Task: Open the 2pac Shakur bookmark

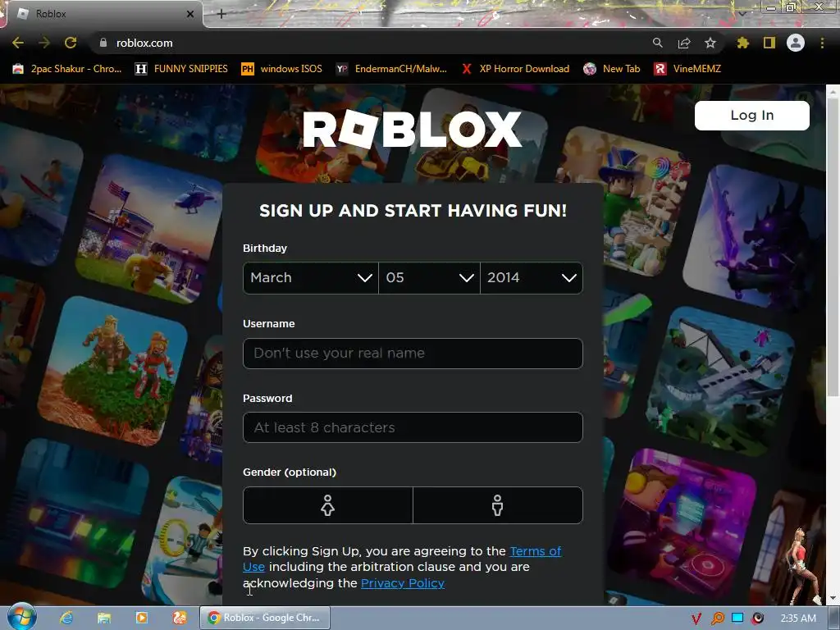Action: tap(67, 69)
